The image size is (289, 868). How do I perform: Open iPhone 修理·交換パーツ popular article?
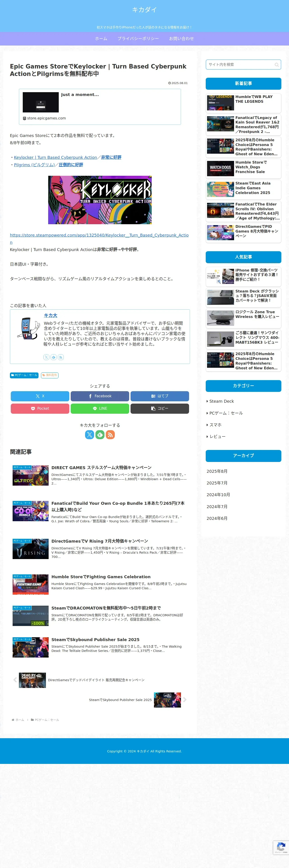[x=243, y=277]
